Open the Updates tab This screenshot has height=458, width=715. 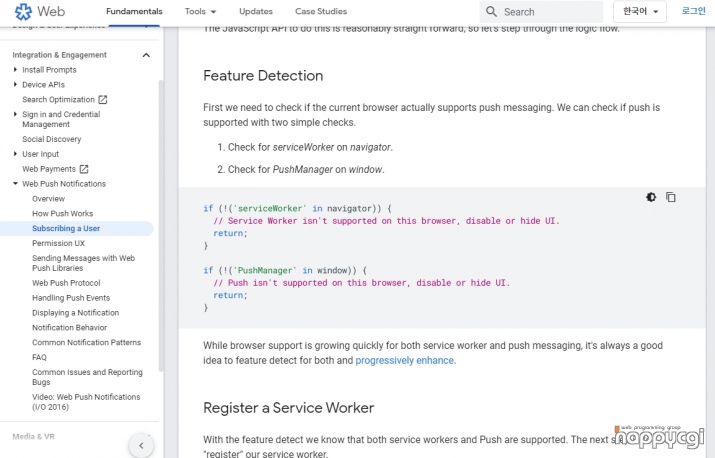coord(256,11)
